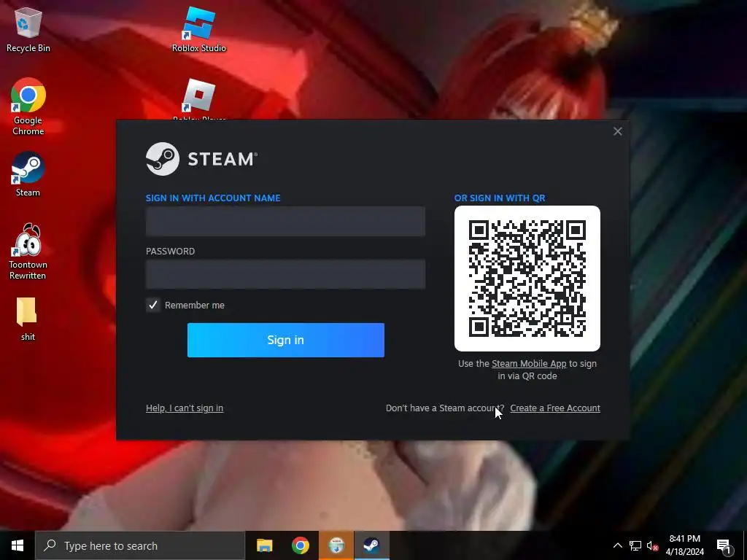Open the Recycle Bin desktop icon
Image resolution: width=747 pixels, height=560 pixels.
pyautogui.click(x=28, y=29)
